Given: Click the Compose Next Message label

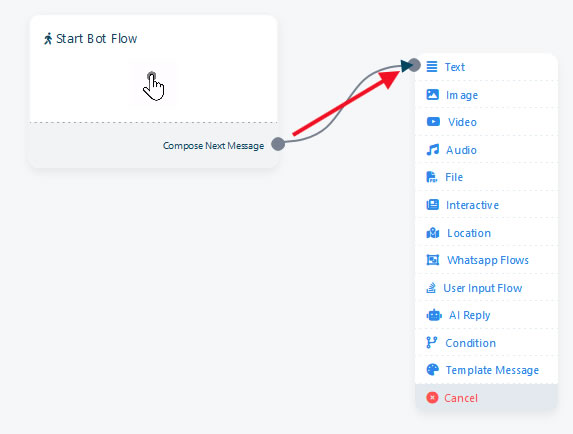Looking at the screenshot, I should (x=213, y=145).
